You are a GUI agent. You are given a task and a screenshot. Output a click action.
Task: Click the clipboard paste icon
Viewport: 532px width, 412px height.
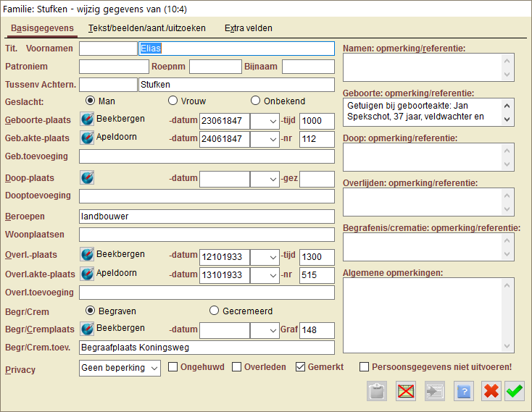pos(377,391)
